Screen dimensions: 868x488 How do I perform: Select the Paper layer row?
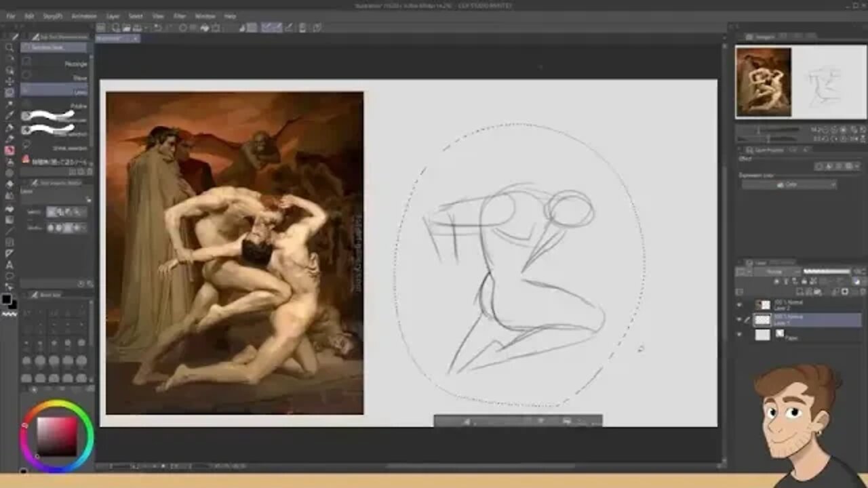tap(800, 334)
